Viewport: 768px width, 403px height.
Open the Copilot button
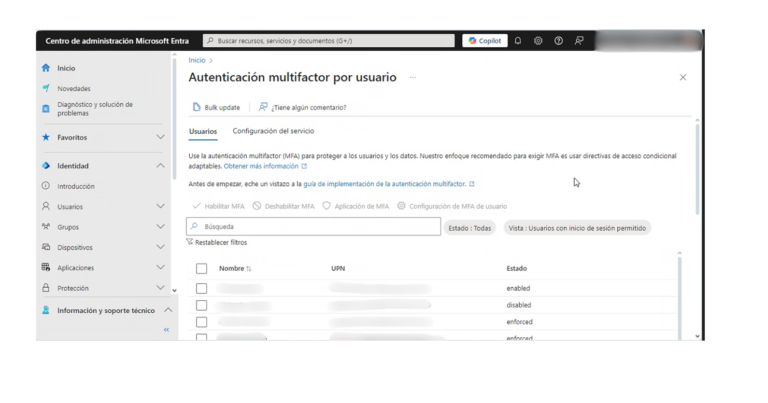pos(484,41)
